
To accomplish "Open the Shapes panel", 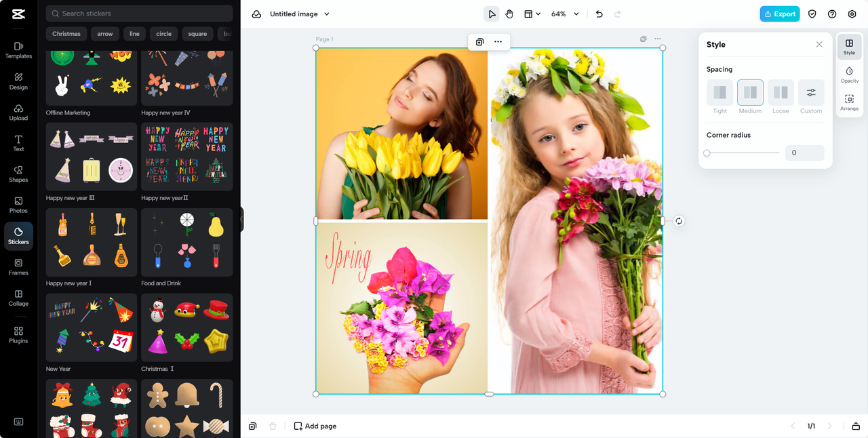I will click(x=18, y=174).
